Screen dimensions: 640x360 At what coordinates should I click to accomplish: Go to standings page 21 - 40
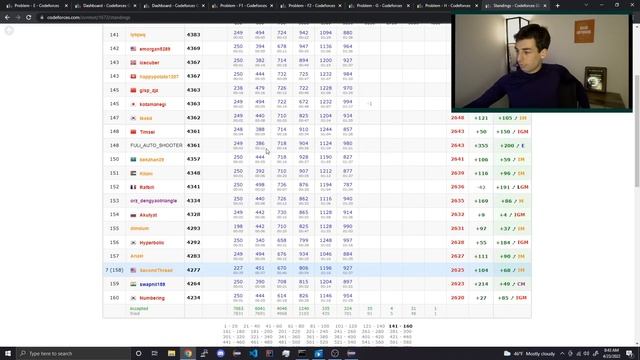251,326
